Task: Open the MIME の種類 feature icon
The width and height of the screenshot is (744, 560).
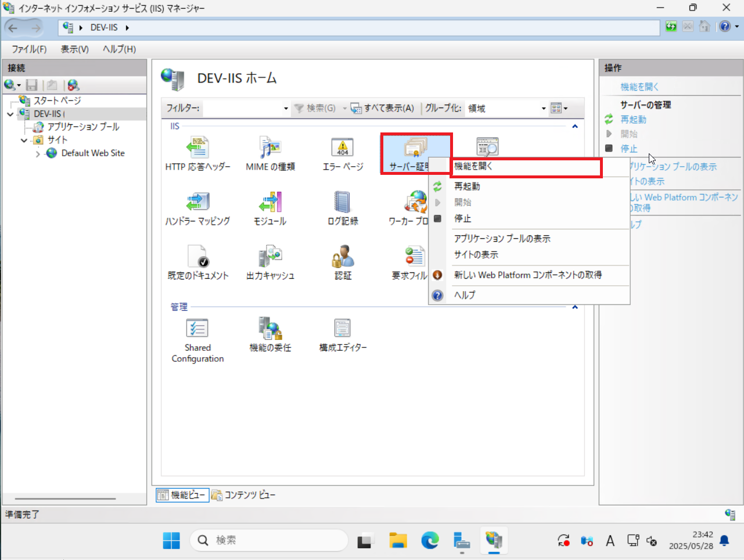Action: pyautogui.click(x=270, y=153)
